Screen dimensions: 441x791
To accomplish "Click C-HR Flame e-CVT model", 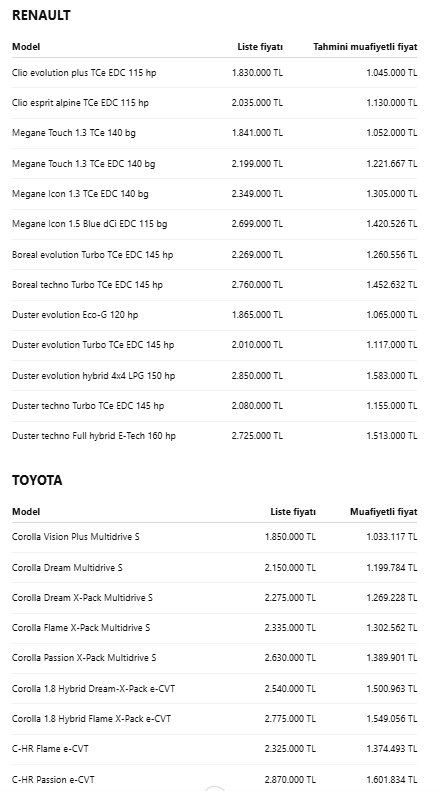I will 50,749.
